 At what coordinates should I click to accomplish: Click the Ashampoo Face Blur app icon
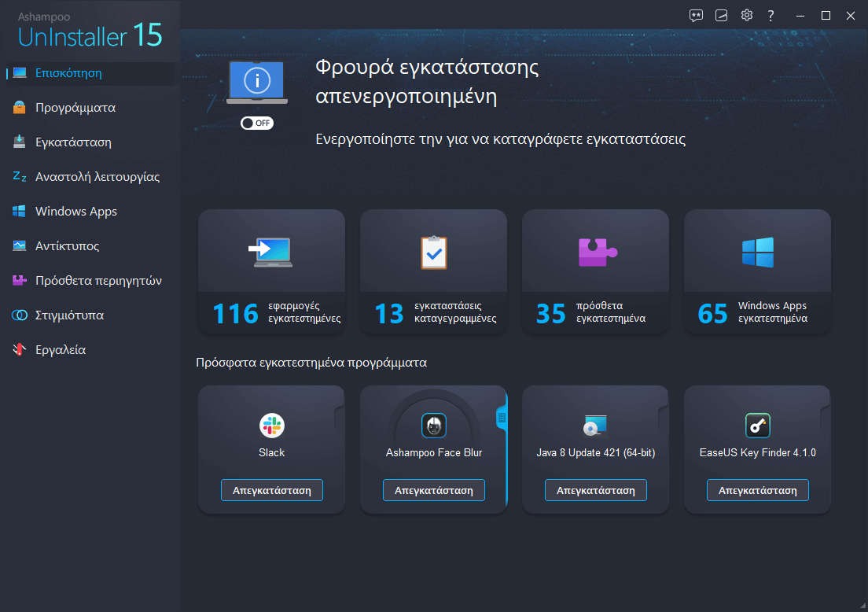[x=434, y=426]
